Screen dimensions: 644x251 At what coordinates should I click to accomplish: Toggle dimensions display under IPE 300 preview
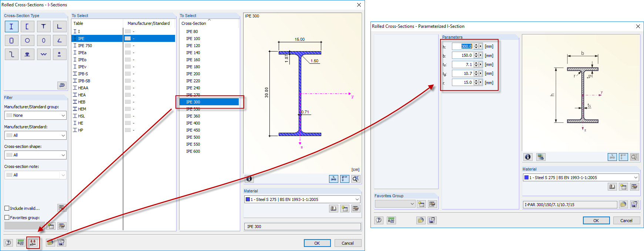click(x=333, y=179)
